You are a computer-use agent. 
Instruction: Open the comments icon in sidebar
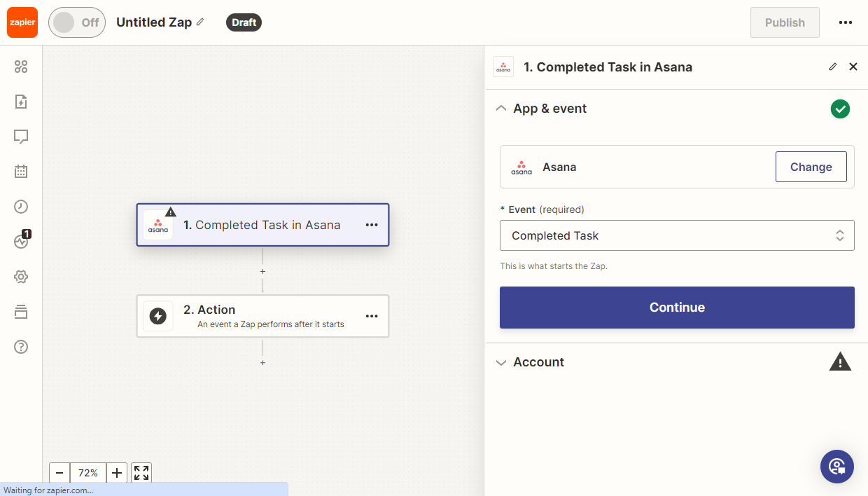point(21,137)
